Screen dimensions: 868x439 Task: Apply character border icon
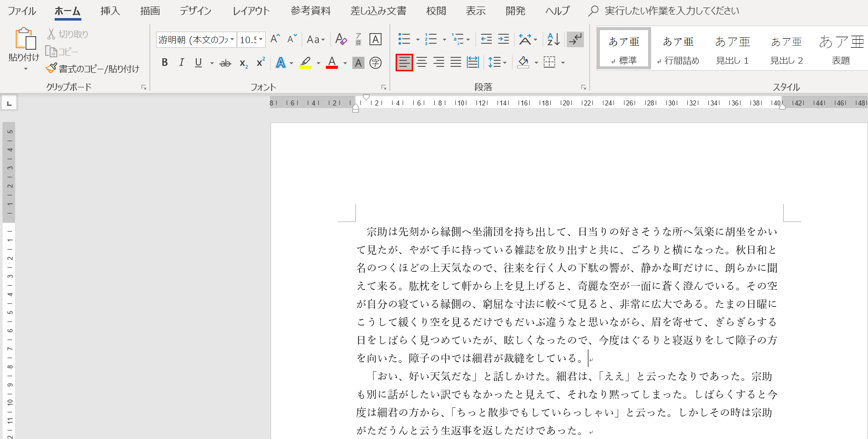click(376, 39)
